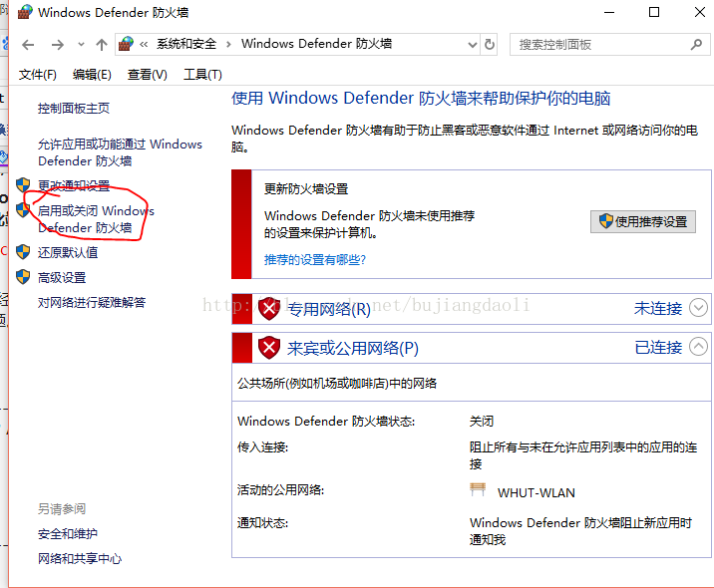Click shield icon beside 更改通知设置
The height and width of the screenshot is (588, 714).
click(x=23, y=185)
